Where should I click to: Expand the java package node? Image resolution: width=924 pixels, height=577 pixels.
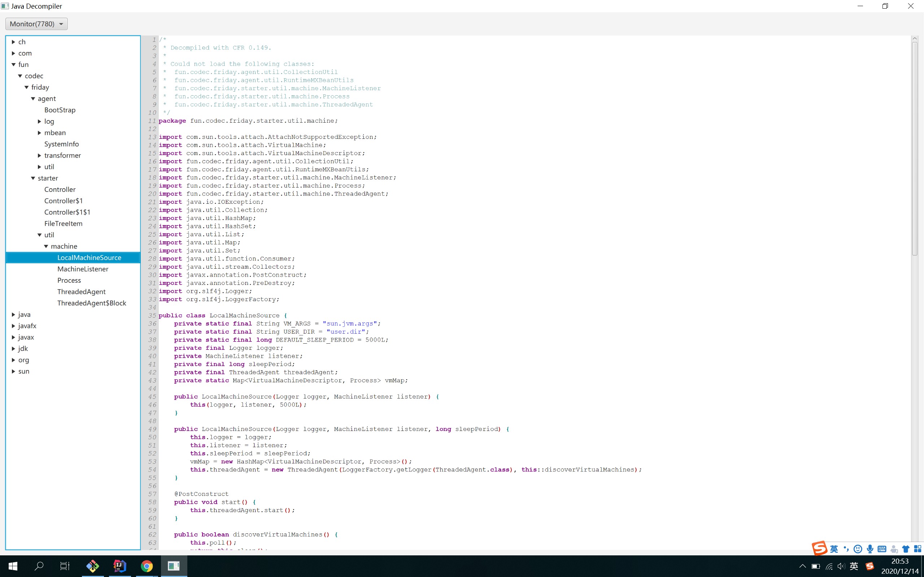point(14,314)
